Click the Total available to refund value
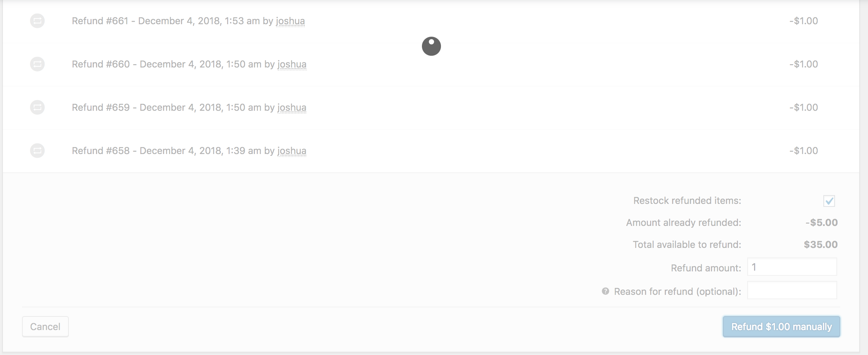Viewport: 868px width, 355px height. click(x=820, y=244)
